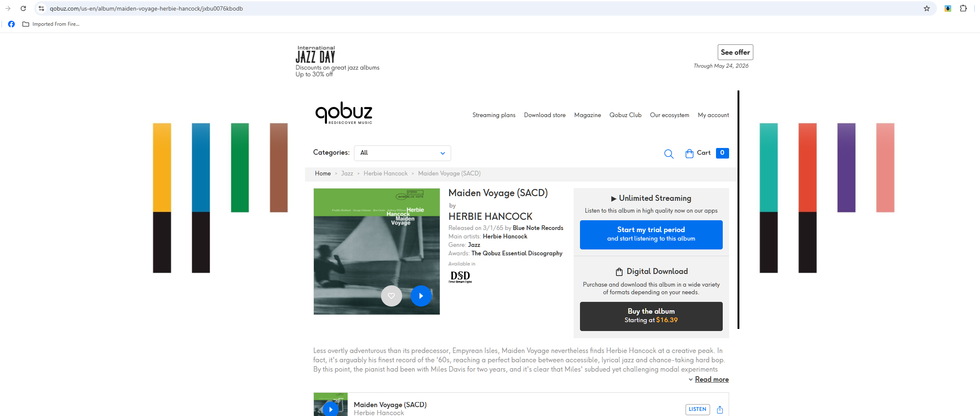Click the cart item count badge
Image resolution: width=980 pixels, height=416 pixels.
pyautogui.click(x=722, y=153)
